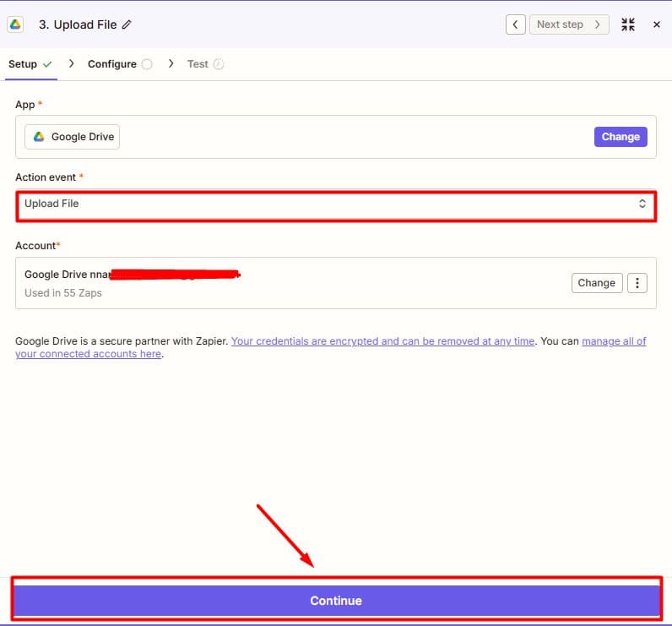The height and width of the screenshot is (626, 672).
Task: Change the Google Drive account
Action: pos(597,283)
